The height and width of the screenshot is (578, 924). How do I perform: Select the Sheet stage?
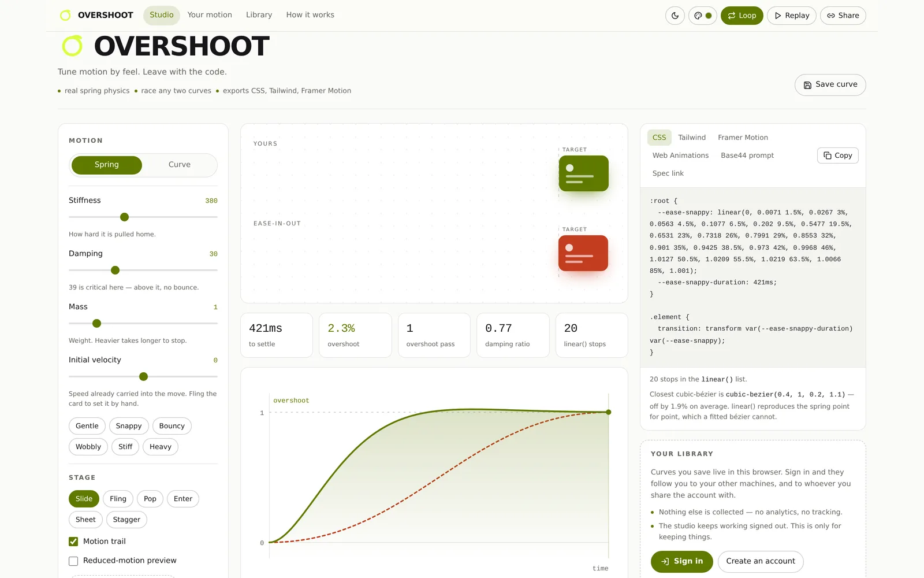[85, 520]
